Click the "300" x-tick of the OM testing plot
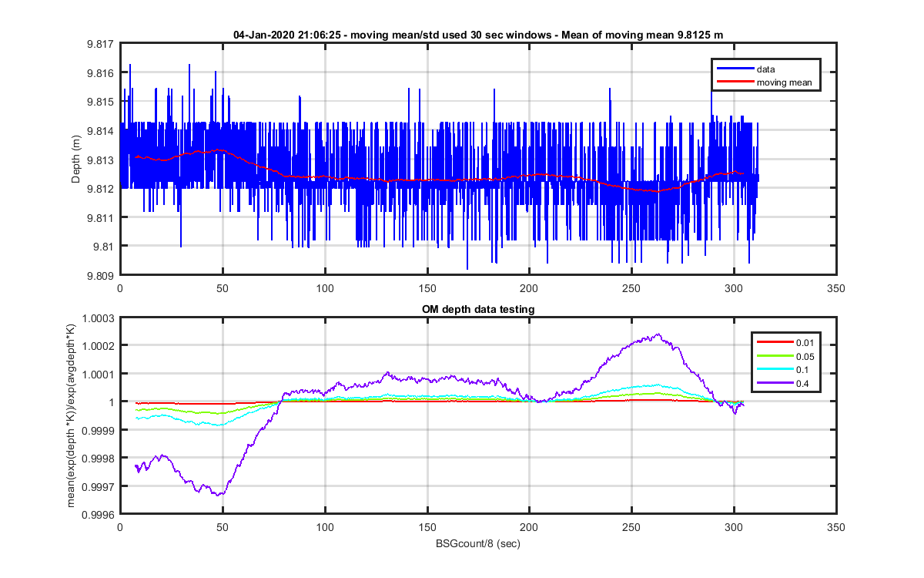 734,528
